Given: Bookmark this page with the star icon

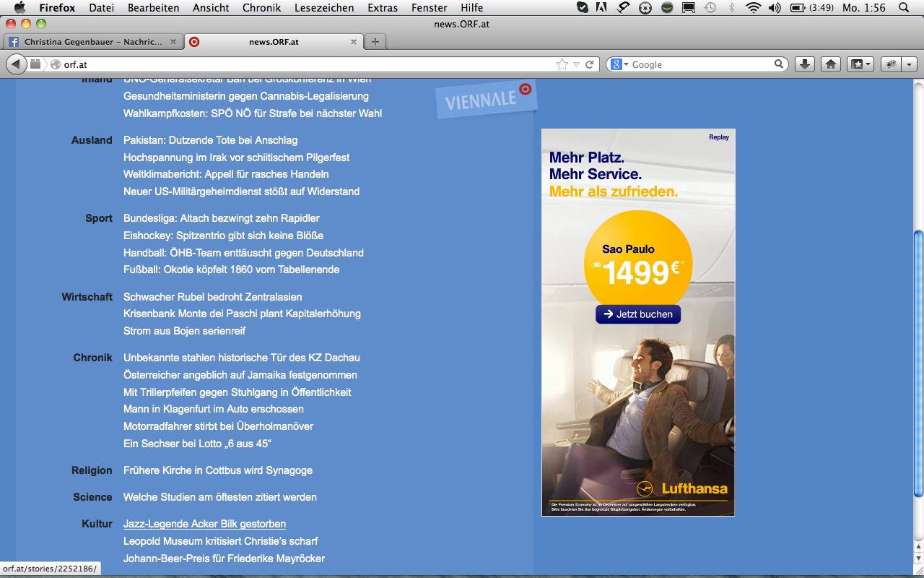Looking at the screenshot, I should [x=562, y=64].
